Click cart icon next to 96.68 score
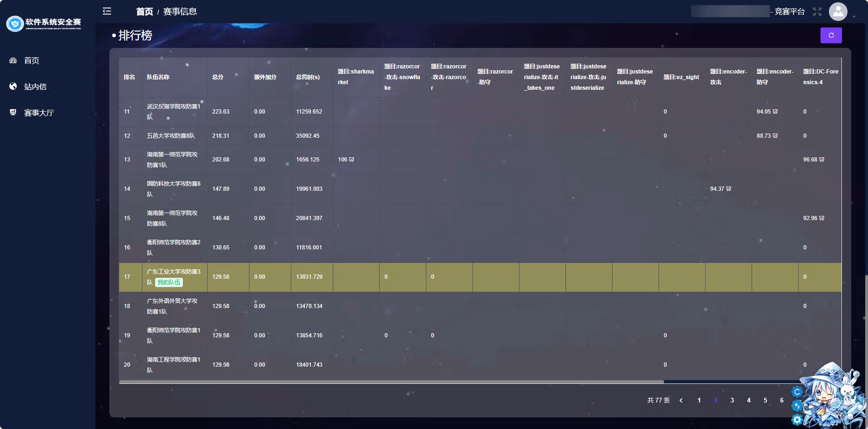The image size is (868, 429). [x=821, y=160]
